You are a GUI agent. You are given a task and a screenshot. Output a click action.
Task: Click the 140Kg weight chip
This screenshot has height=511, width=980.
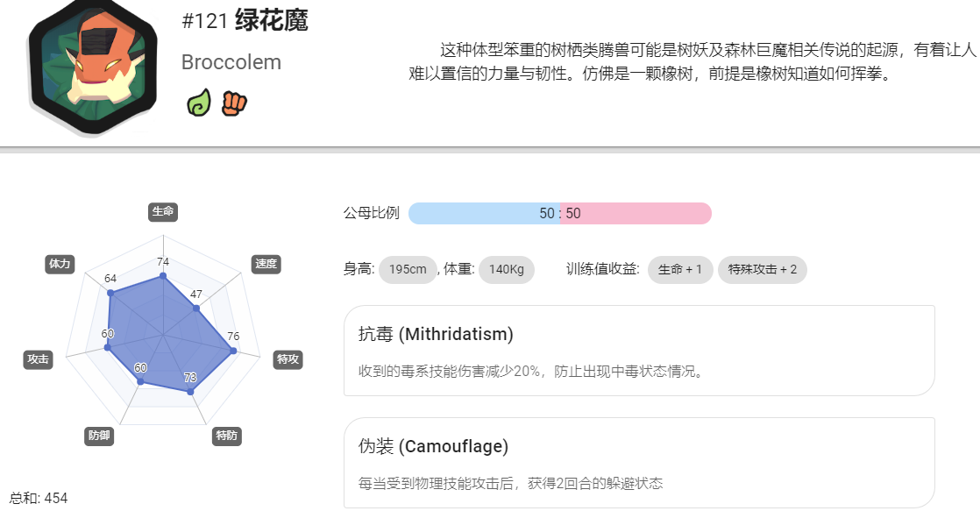(x=507, y=270)
